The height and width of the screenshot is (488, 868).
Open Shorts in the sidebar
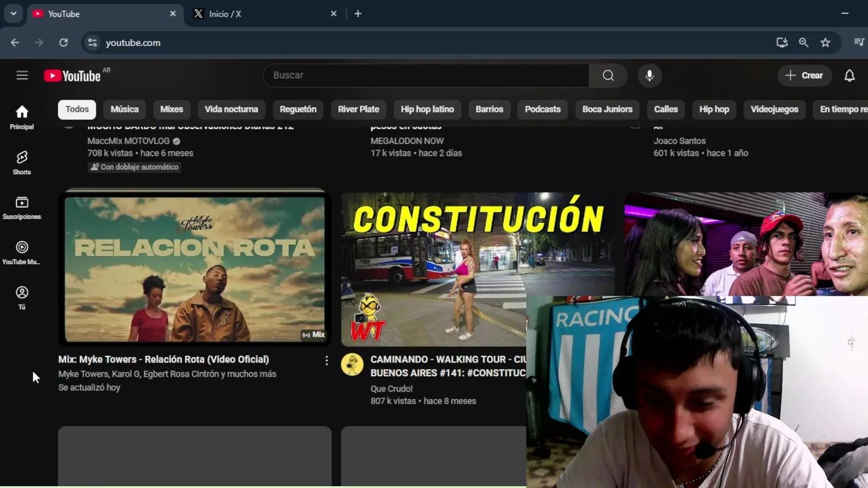point(22,163)
